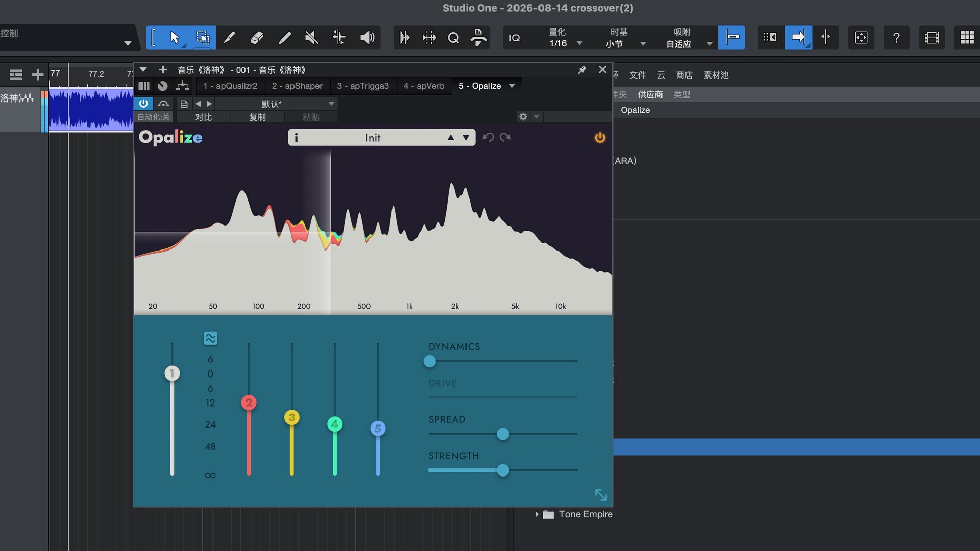Screen dimensions: 980x551
Task: Open the plugin settings gear
Action: [x=523, y=117]
